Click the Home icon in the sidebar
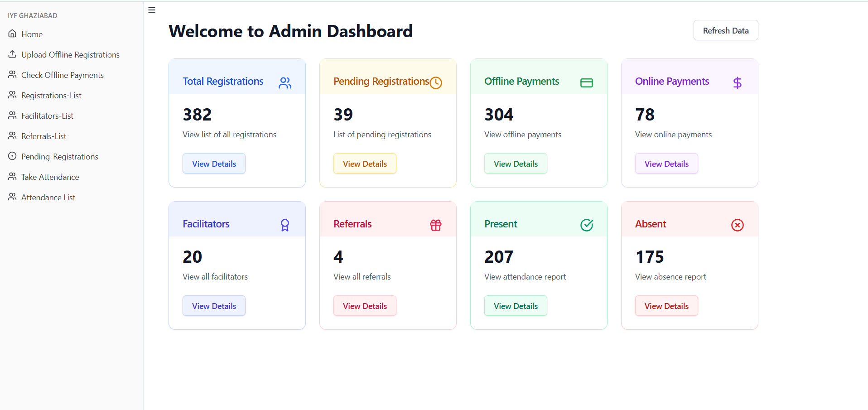 (x=13, y=34)
